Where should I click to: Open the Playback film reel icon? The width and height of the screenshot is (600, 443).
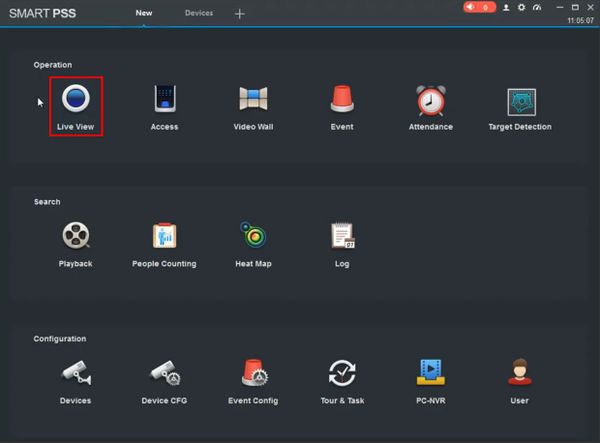tap(76, 235)
